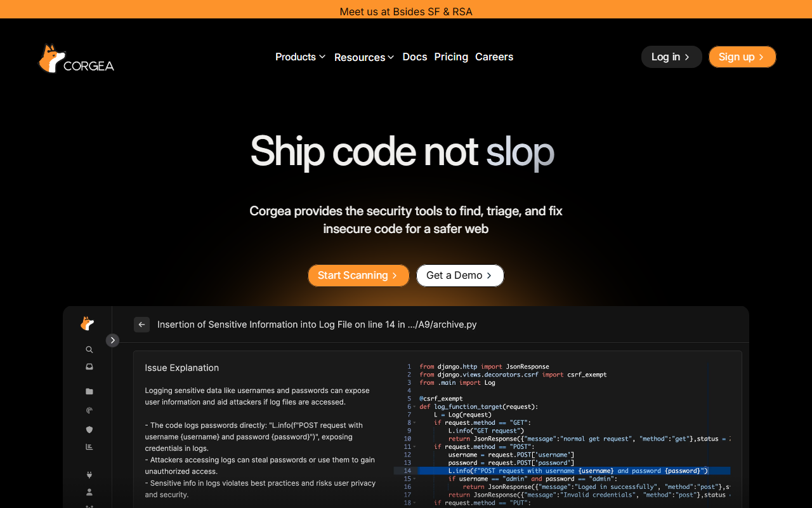The height and width of the screenshot is (508, 812).
Task: Click the chevron arrow inside Sign up button
Action: 761,57
